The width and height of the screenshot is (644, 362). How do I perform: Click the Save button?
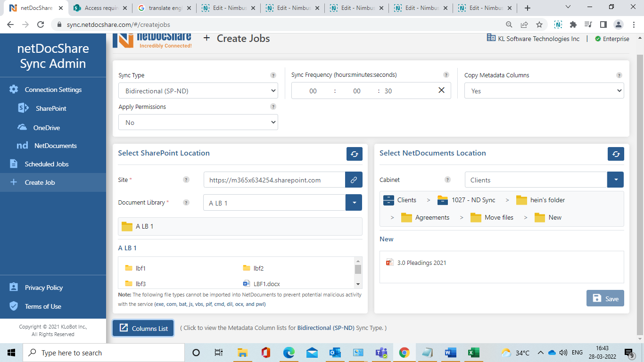(605, 298)
